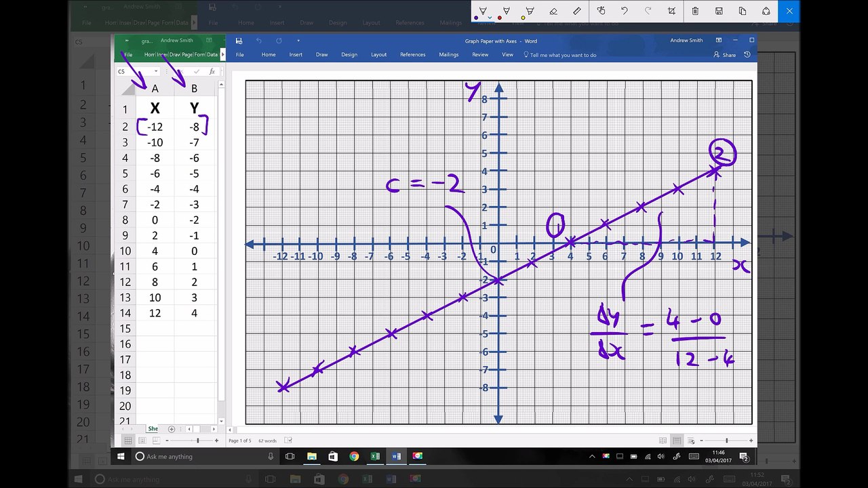The height and width of the screenshot is (488, 868).
Task: Click the Share button in Word
Action: pyautogui.click(x=725, y=55)
